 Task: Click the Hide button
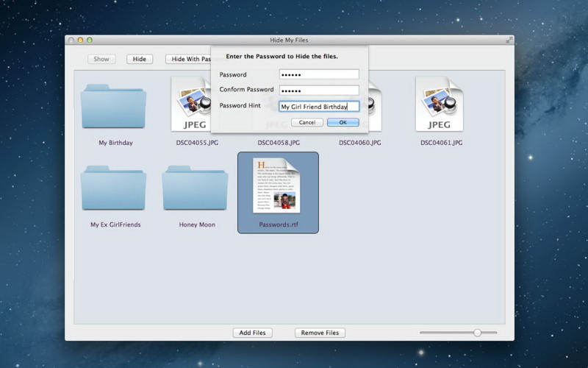click(x=140, y=59)
